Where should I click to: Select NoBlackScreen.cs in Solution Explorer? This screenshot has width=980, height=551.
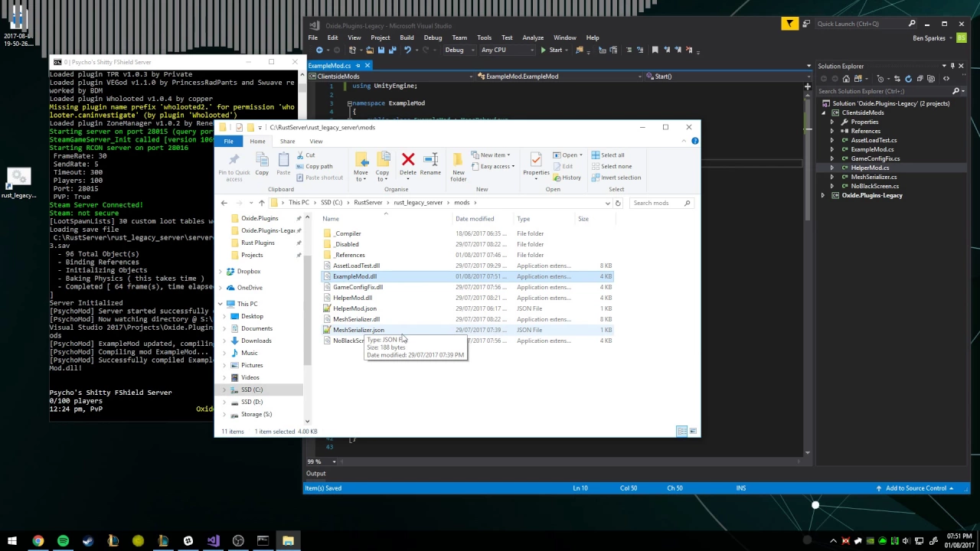click(x=874, y=186)
